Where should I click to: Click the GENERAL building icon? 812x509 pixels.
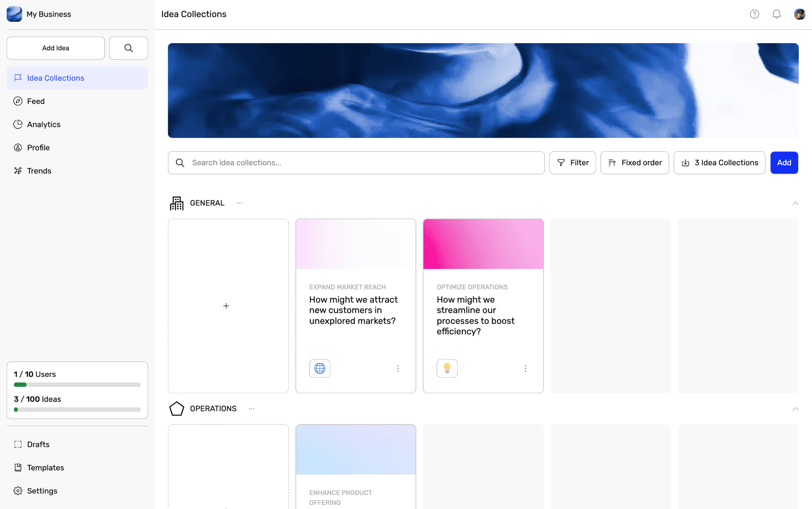[176, 203]
